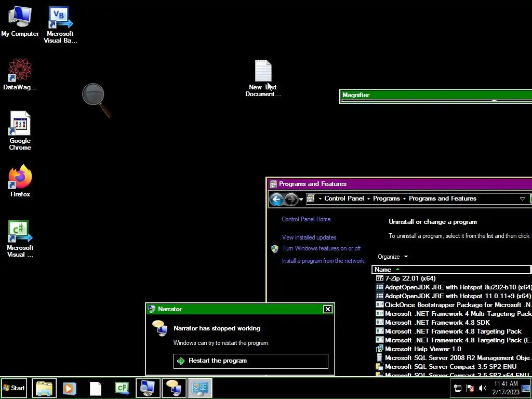Viewport: 532px width, 399px height.
Task: Select the New Text Document file
Action: coord(263,78)
